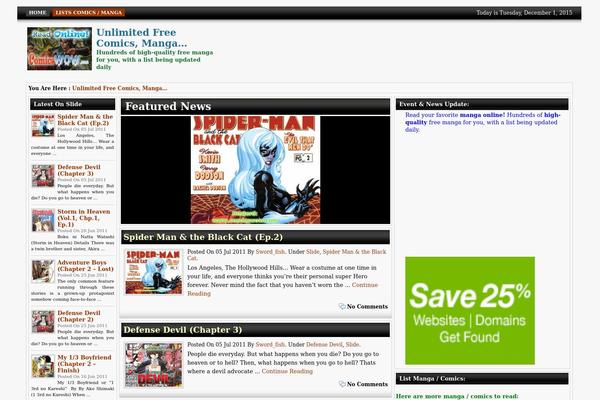Click the Save 25% Websites Domains ad banner
This screenshot has width=600, height=400.
point(470,310)
